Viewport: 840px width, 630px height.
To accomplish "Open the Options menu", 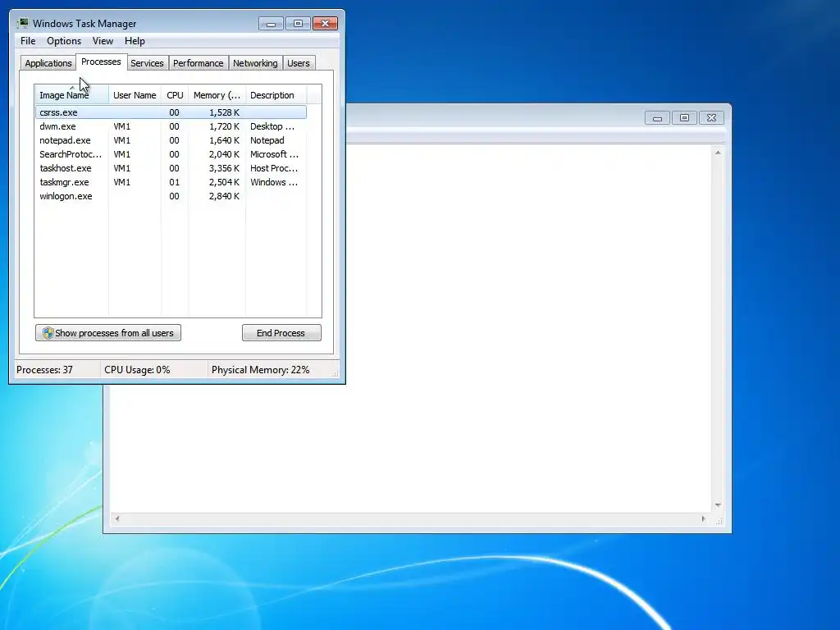I will 64,41.
